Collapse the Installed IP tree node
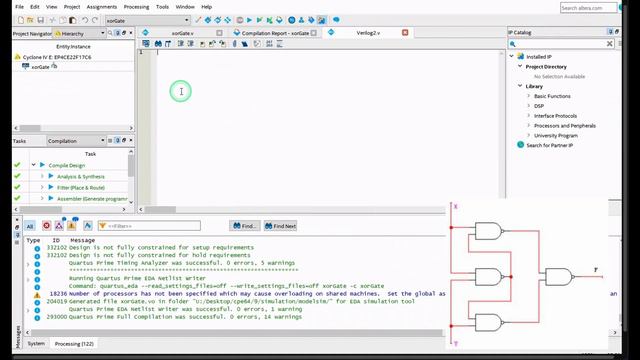 click(511, 56)
